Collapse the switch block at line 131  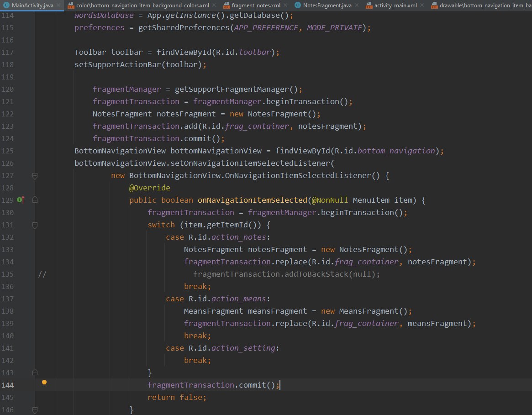(x=35, y=225)
